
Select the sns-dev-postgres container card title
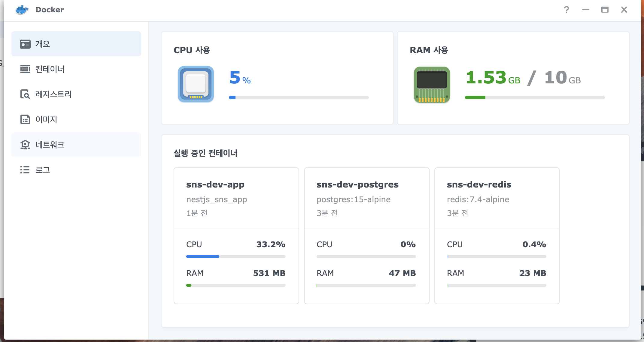point(357,184)
